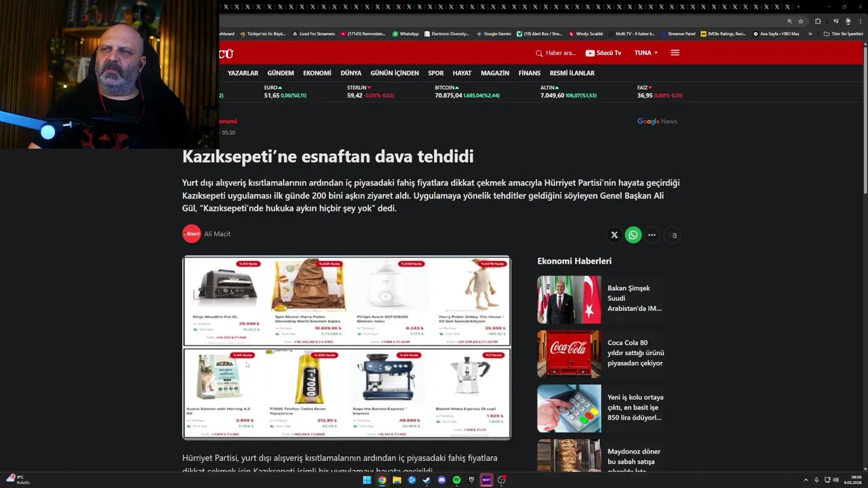Open Google News logo link
The image size is (868, 488).
tap(657, 121)
